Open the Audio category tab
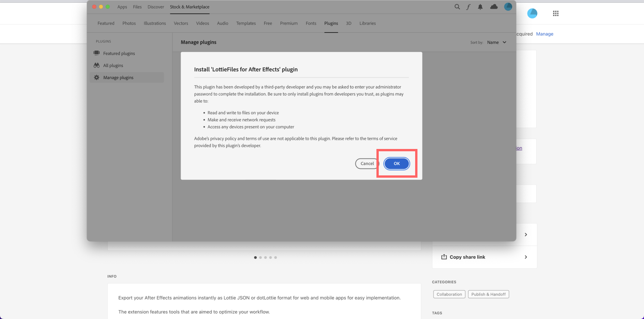The width and height of the screenshot is (644, 319). pos(223,23)
